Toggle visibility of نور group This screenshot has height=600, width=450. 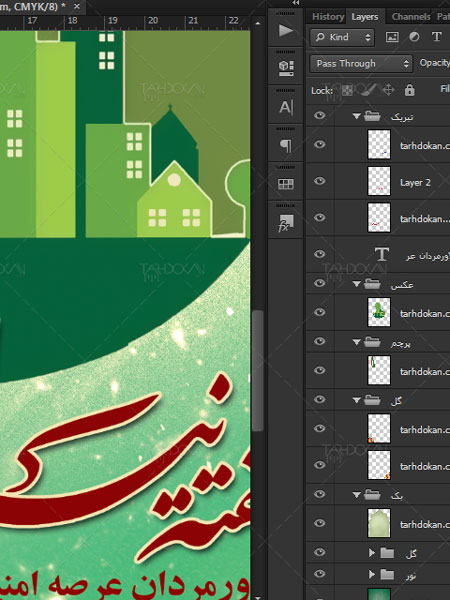pos(320,574)
